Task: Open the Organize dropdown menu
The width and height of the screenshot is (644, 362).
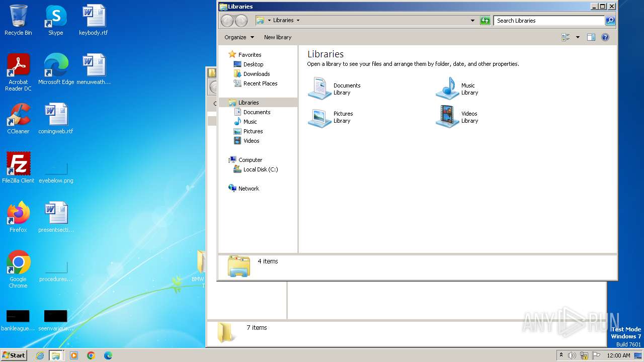Action: pos(239,37)
